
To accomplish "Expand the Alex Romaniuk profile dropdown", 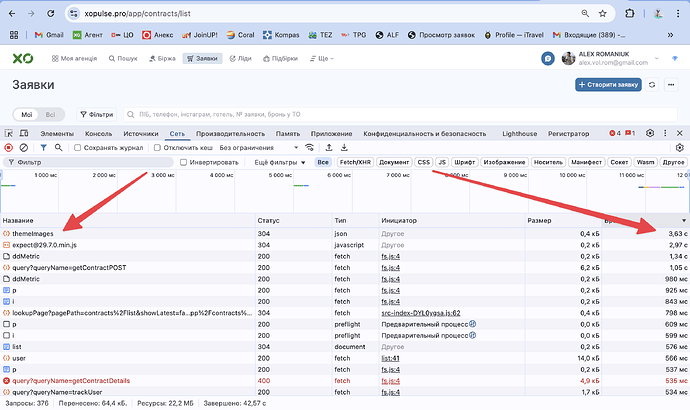I will (x=657, y=58).
